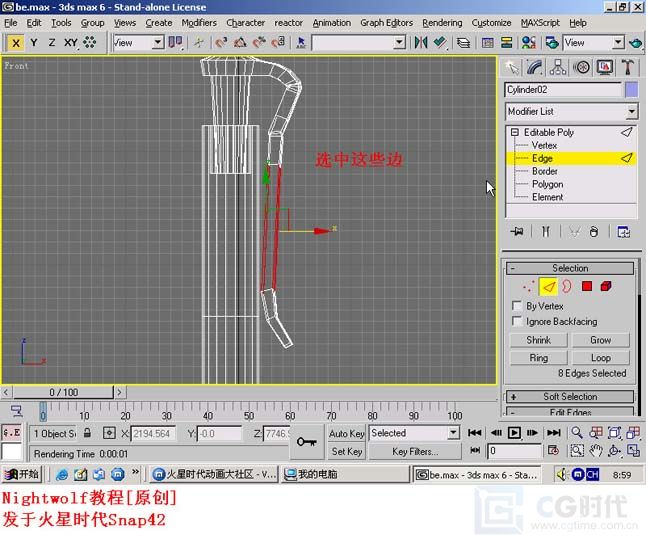This screenshot has height=539, width=646.
Task: Expand the Soft Selection rollout
Action: tap(570, 396)
